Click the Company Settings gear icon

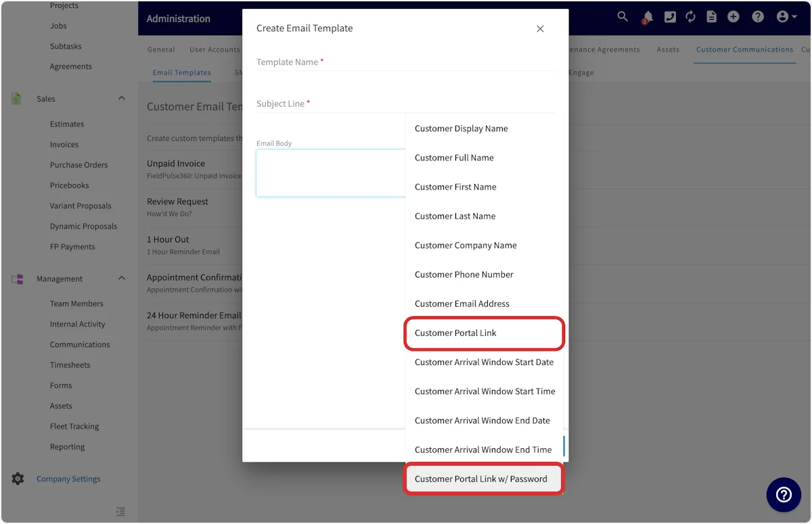(x=18, y=479)
